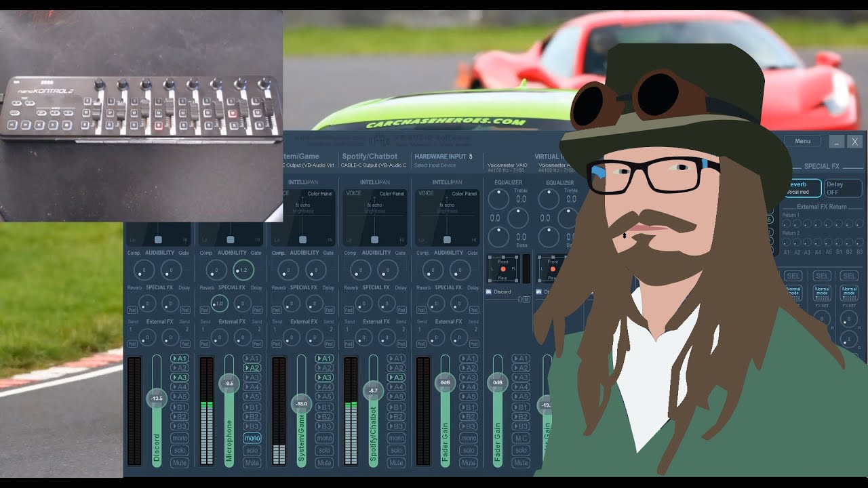Click the Microphone Reverb knob showing 1.0
The image size is (868, 488).
tap(218, 304)
